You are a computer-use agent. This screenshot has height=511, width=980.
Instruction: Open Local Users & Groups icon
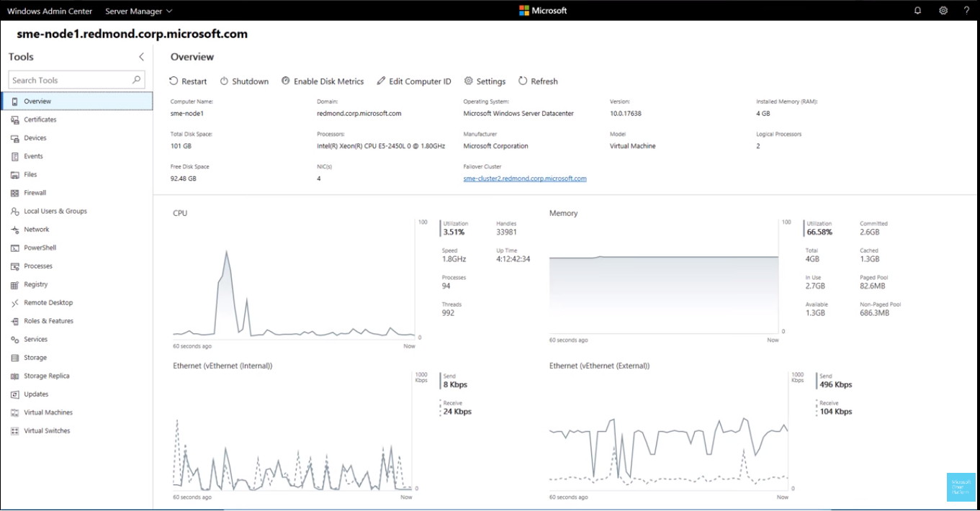pos(15,212)
